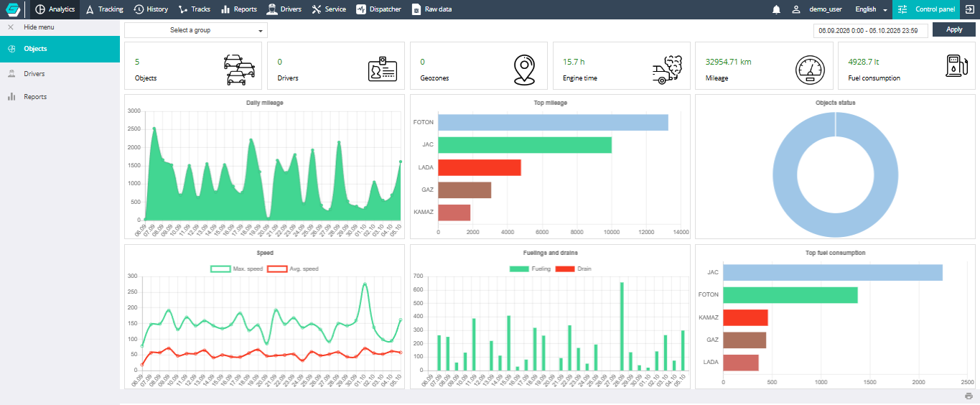Image resolution: width=980 pixels, height=405 pixels.
Task: Click the GAZ bar in Top mileage
Action: pos(465,190)
